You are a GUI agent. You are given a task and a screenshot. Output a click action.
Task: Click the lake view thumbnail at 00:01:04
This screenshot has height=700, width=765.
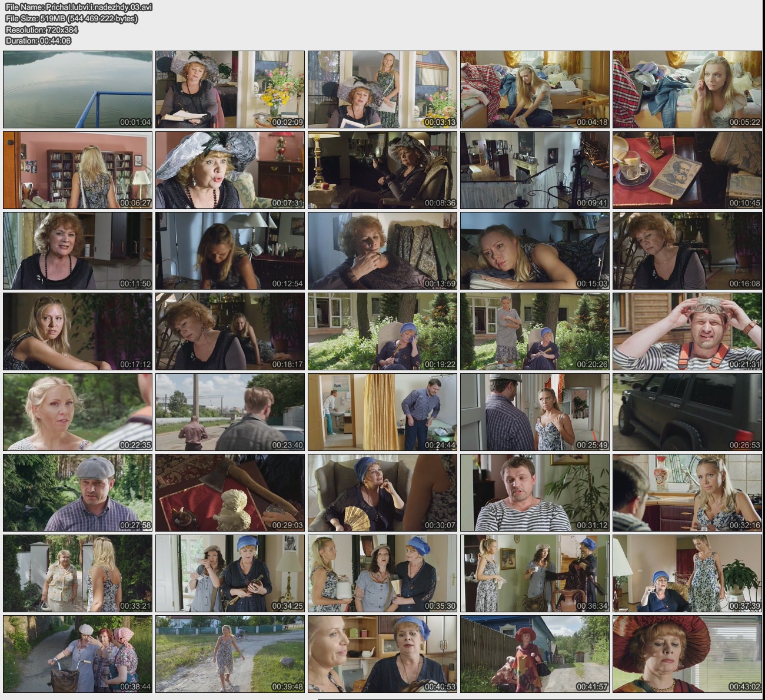point(78,89)
